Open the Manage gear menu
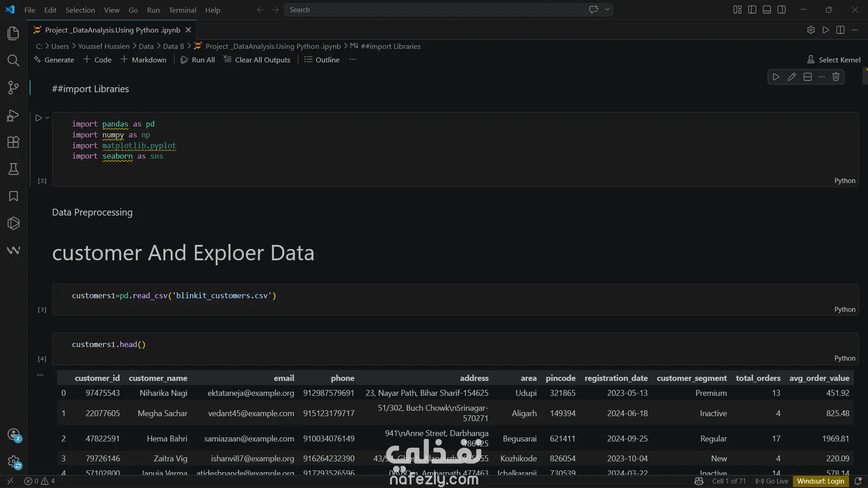This screenshot has height=488, width=868. (14, 462)
